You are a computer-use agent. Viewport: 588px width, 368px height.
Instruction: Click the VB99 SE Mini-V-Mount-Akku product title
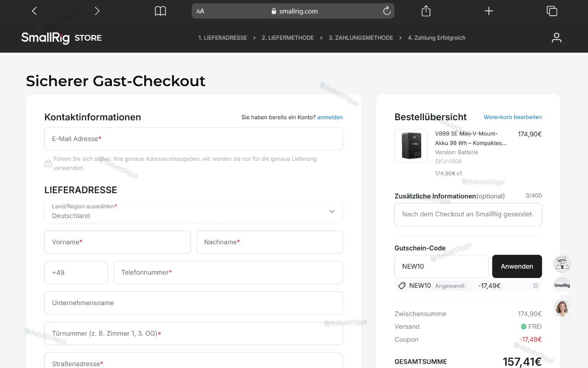point(471,138)
